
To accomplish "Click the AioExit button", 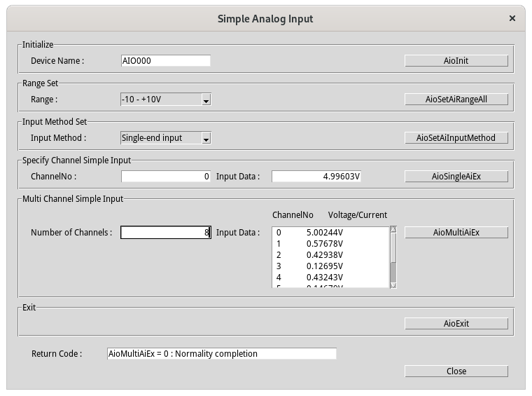I will (x=456, y=324).
